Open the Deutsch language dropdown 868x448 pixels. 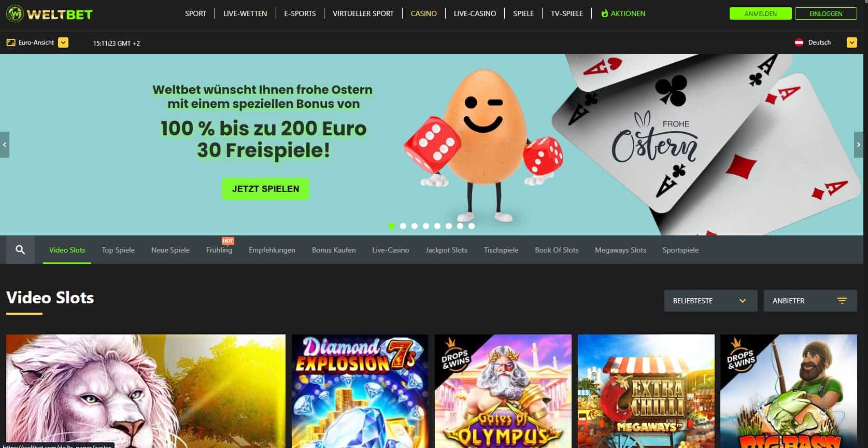click(x=852, y=43)
